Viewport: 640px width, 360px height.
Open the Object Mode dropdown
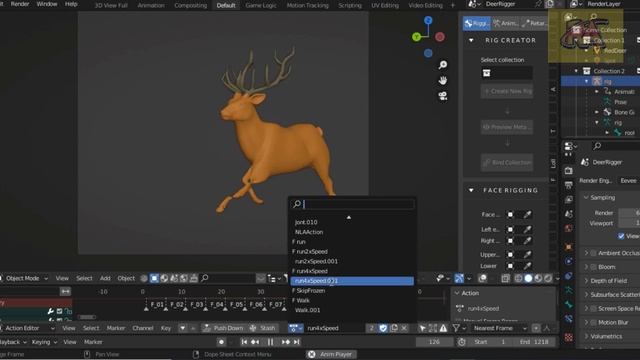point(25,278)
